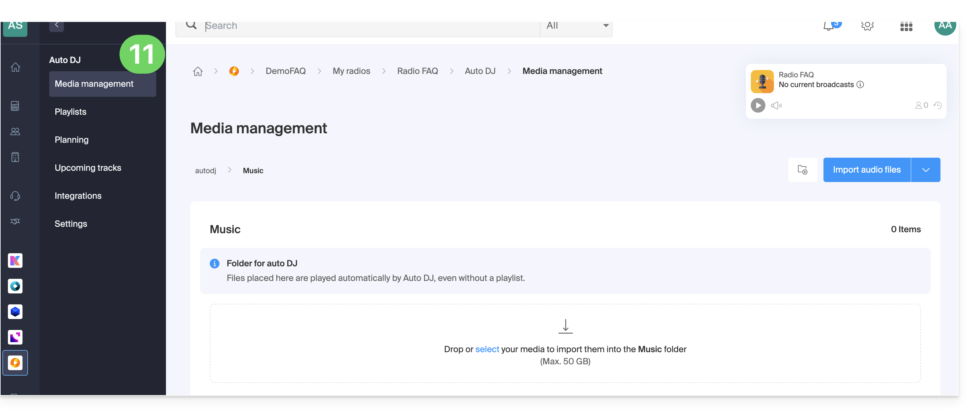
Task: Click the info icon beside No current broadcasts
Action: 861,85
